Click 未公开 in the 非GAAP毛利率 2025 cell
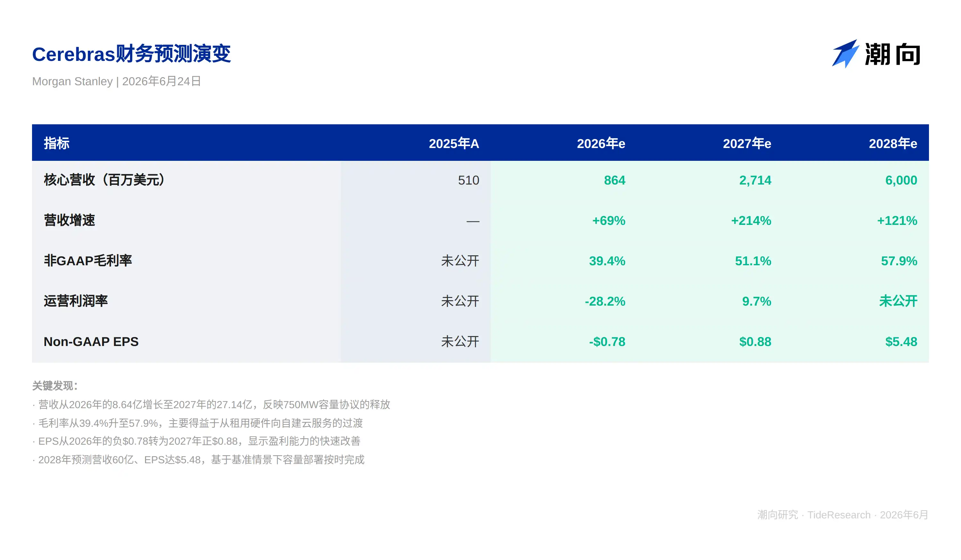 tap(460, 260)
